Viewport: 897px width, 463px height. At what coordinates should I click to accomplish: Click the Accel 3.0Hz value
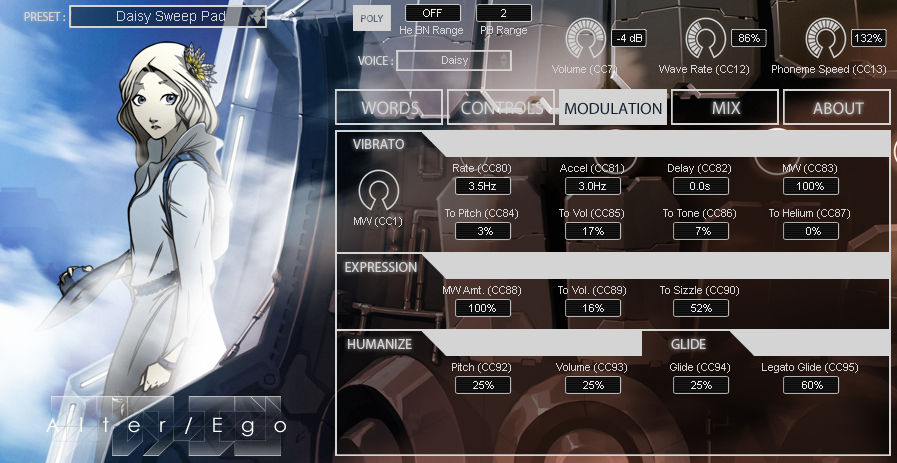(593, 186)
